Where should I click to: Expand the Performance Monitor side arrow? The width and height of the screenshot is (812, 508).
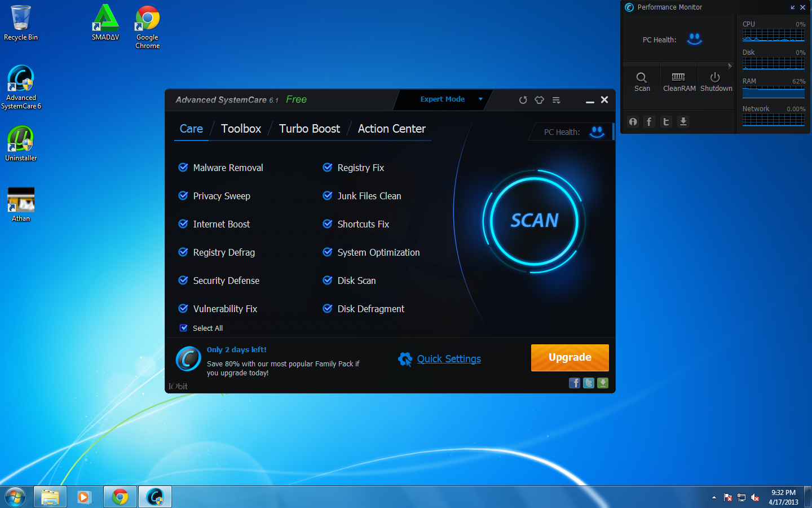[730, 66]
